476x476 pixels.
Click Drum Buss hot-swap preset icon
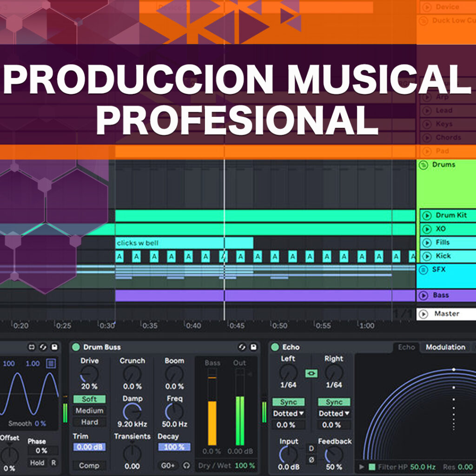click(242, 347)
